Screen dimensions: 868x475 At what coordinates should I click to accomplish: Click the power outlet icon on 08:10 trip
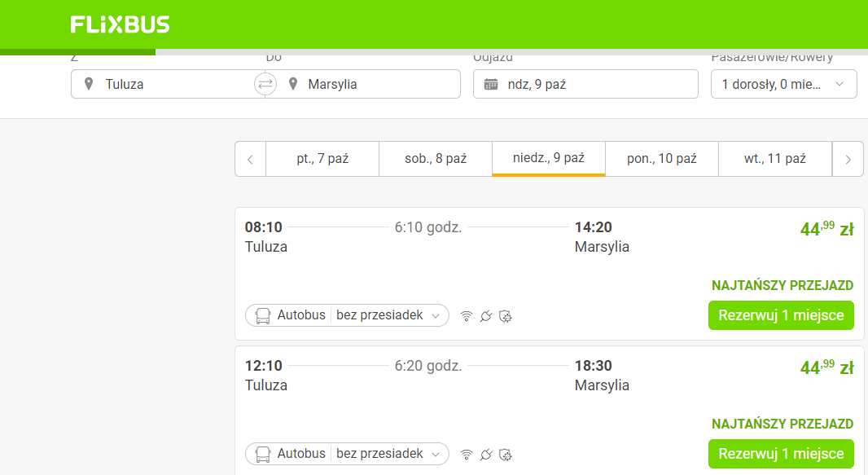point(486,316)
